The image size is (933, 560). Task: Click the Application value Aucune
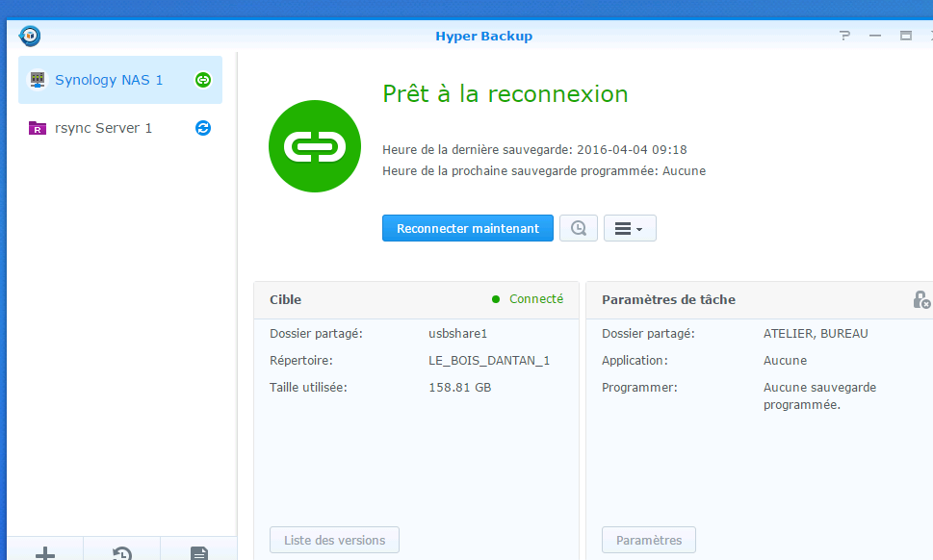tap(786, 360)
